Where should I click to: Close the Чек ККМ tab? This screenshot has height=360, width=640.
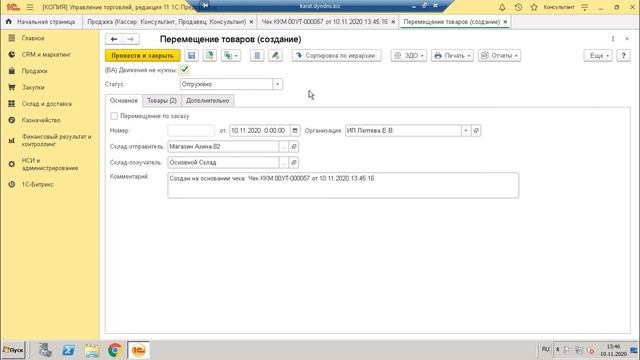[393, 22]
